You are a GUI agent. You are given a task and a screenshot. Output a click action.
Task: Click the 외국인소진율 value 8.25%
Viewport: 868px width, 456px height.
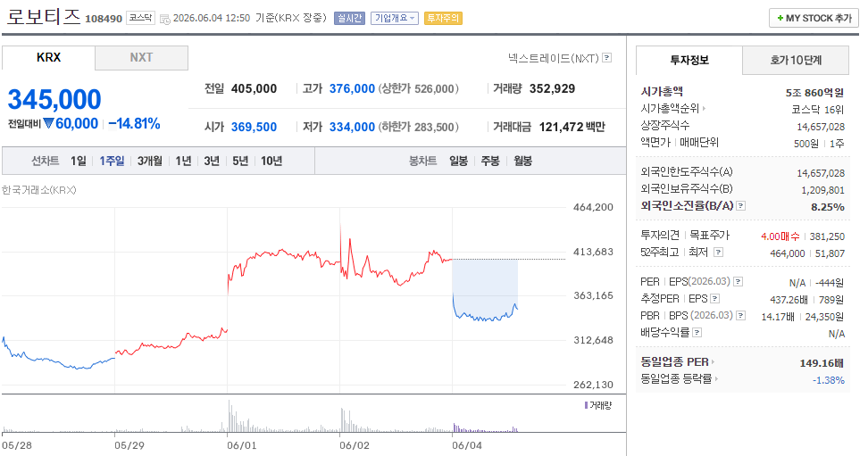828,207
